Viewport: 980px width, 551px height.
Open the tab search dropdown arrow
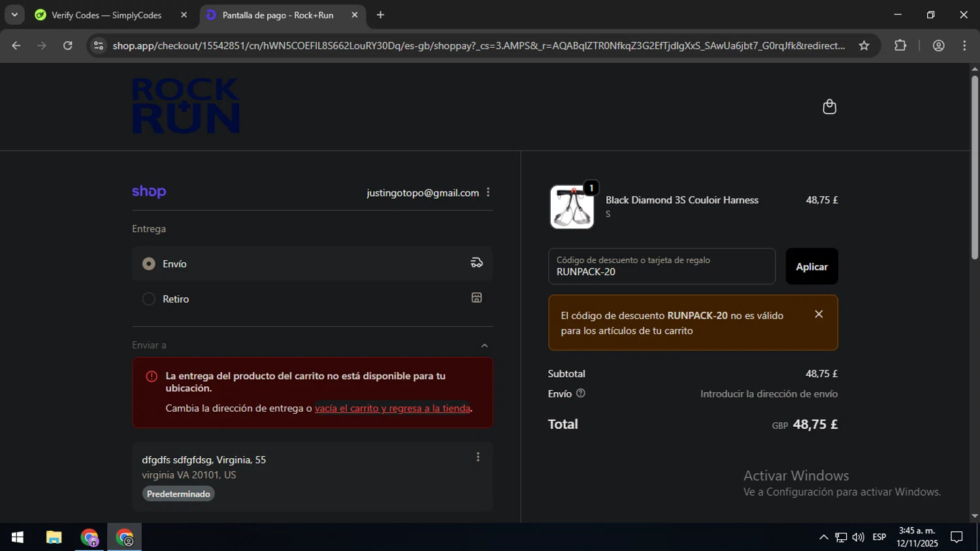click(14, 15)
